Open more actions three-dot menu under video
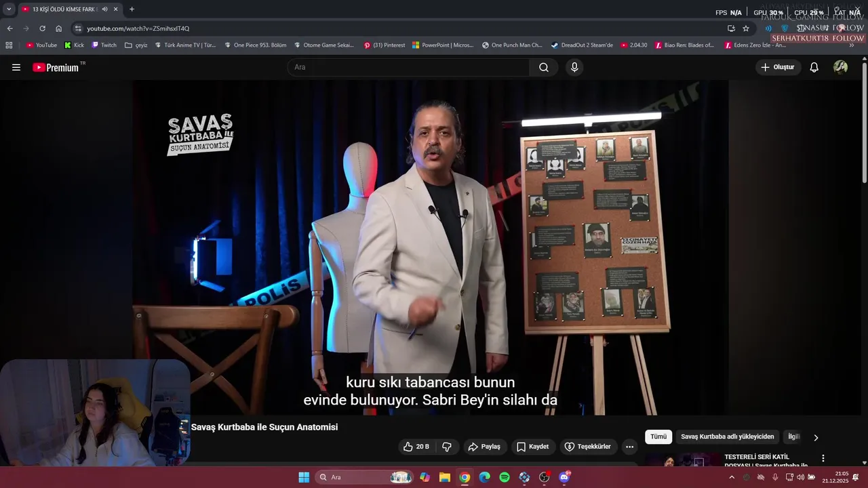Screen dimensions: 868x488 (x=629, y=447)
